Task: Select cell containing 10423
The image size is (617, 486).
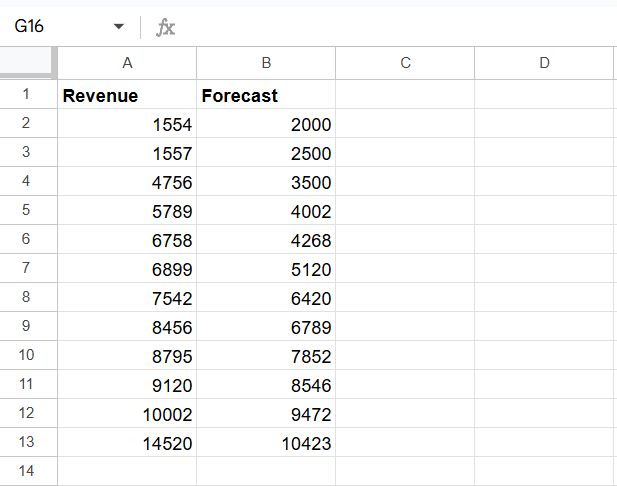Action: pos(266,442)
